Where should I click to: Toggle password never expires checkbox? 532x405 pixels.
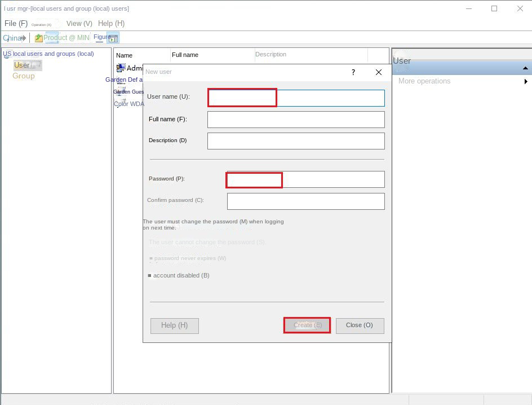tap(151, 258)
